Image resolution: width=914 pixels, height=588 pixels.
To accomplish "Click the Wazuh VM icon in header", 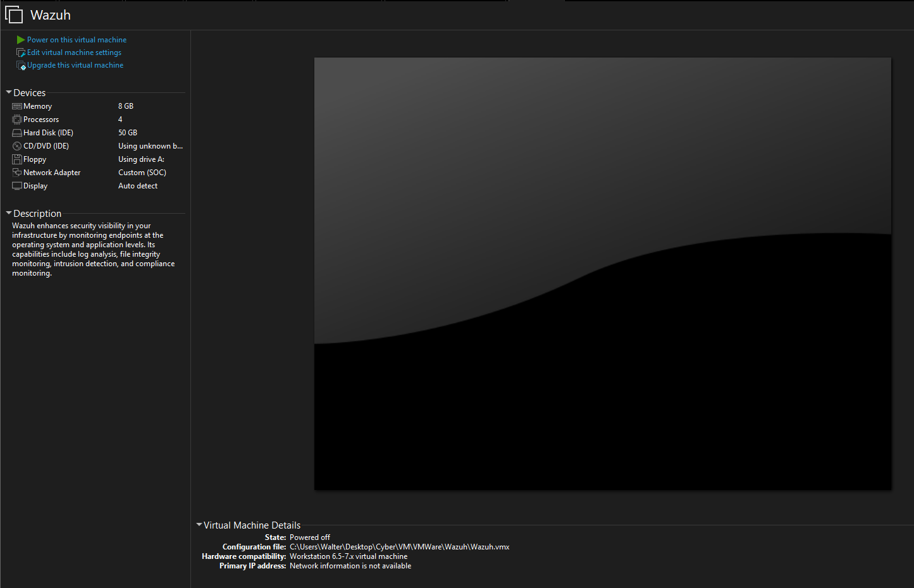I will pos(14,15).
